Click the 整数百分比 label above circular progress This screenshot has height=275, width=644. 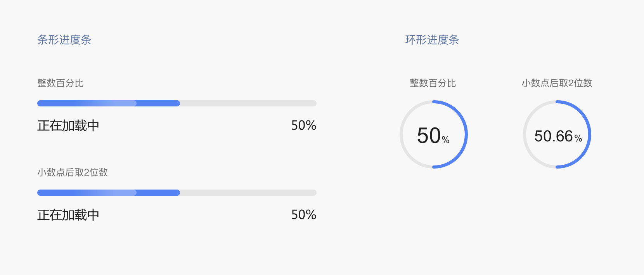[x=433, y=83]
